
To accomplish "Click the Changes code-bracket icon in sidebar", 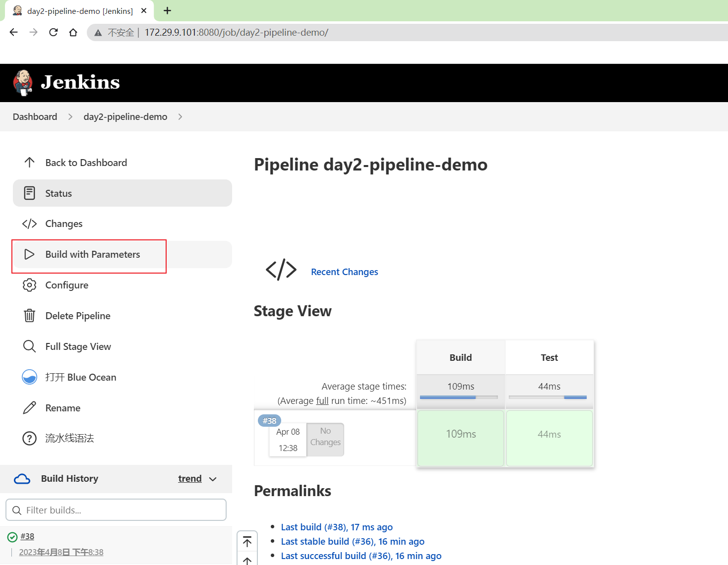I will [29, 224].
